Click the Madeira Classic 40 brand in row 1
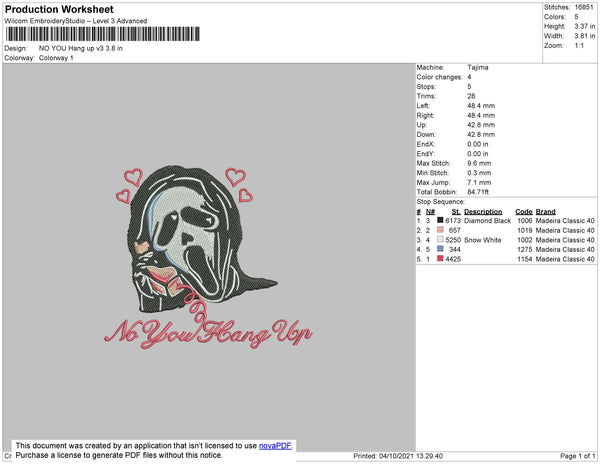 (565, 221)
